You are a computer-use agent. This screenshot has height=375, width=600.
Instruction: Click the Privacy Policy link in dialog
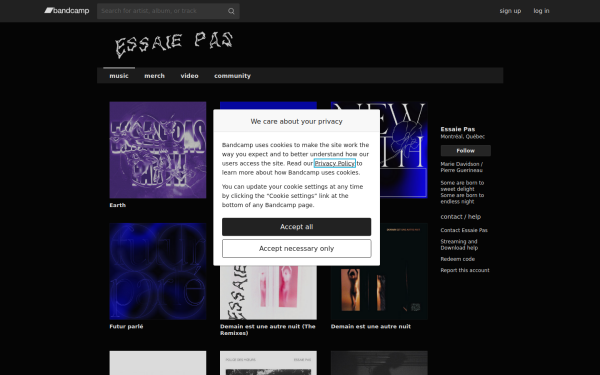335,163
